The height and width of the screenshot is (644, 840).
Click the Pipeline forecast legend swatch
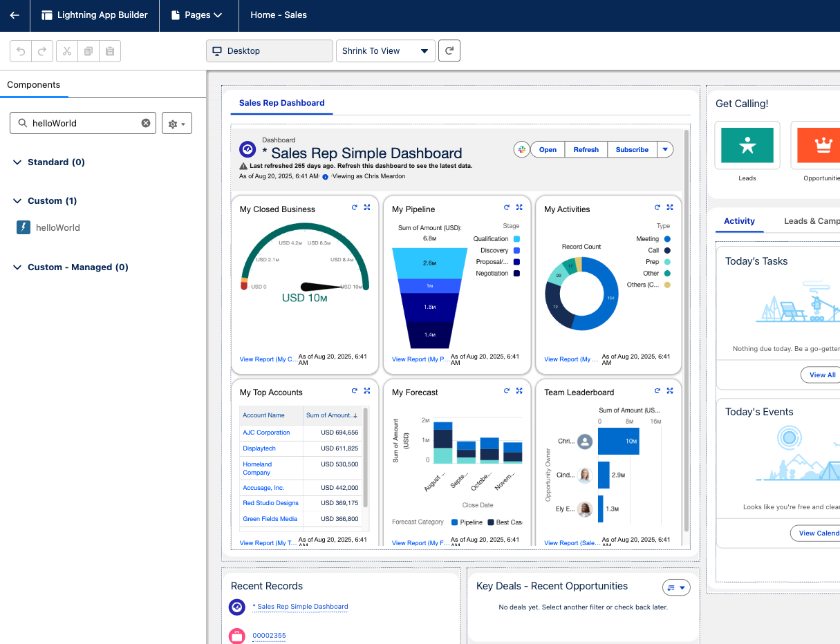point(454,522)
